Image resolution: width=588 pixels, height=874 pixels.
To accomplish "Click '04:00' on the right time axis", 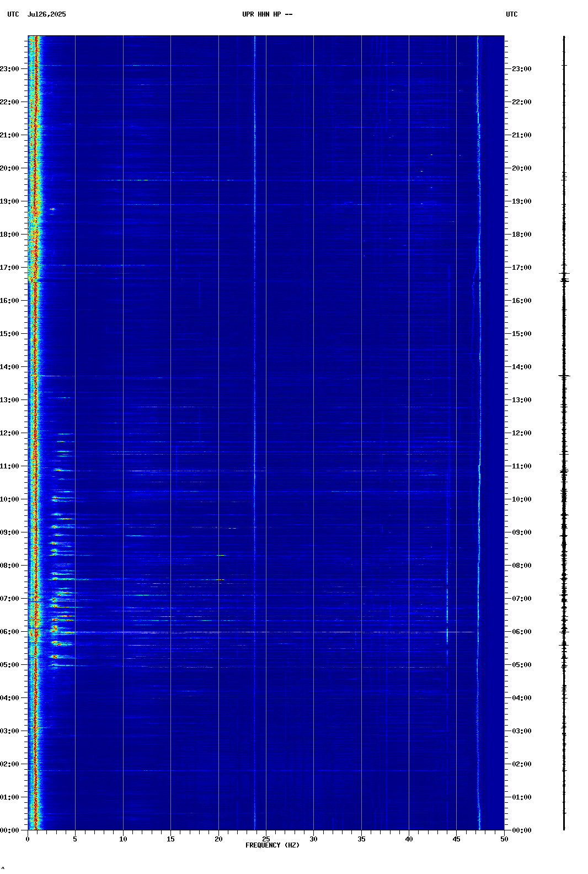I will pos(522,698).
